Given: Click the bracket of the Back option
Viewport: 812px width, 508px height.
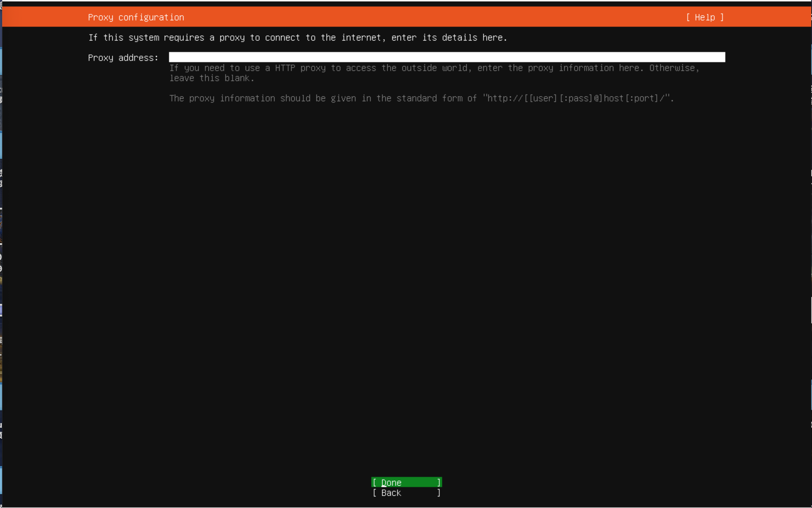Looking at the screenshot, I should [374, 493].
